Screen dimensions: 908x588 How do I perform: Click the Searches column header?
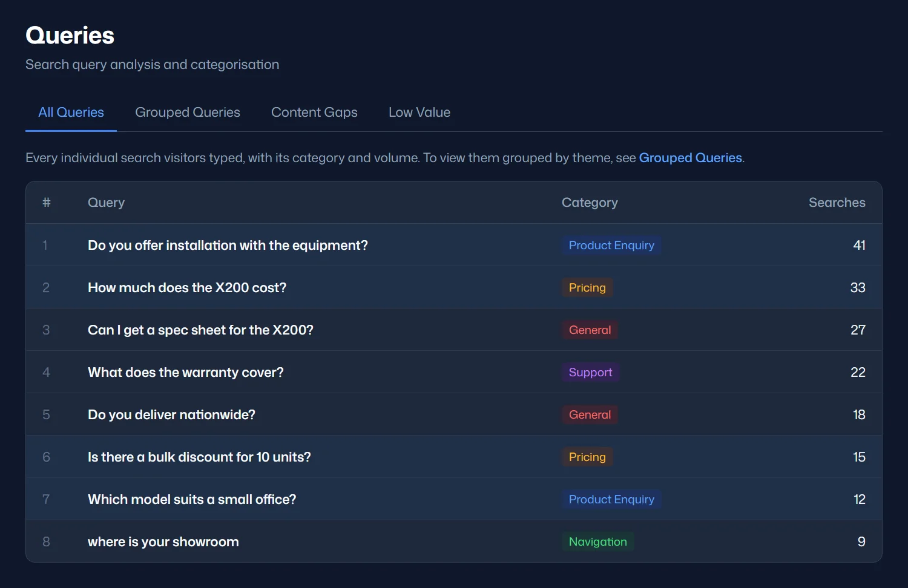(837, 203)
